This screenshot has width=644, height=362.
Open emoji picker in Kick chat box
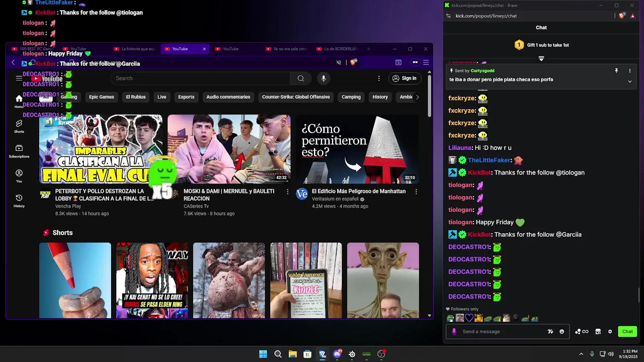click(561, 332)
